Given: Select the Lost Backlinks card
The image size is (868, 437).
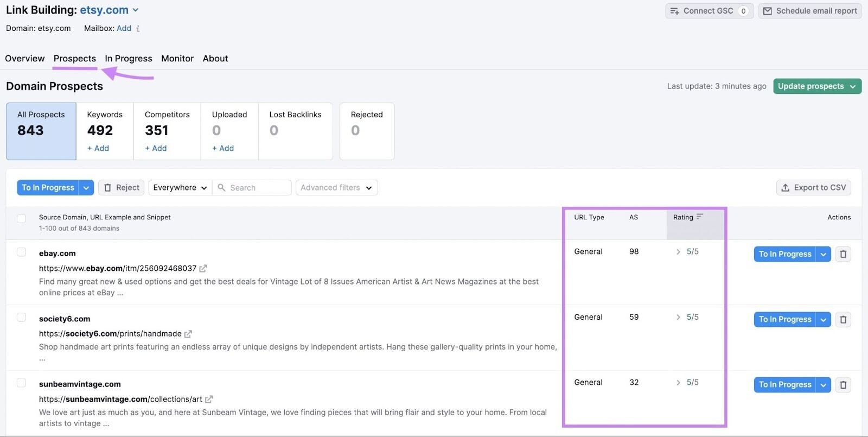Looking at the screenshot, I should coord(296,131).
